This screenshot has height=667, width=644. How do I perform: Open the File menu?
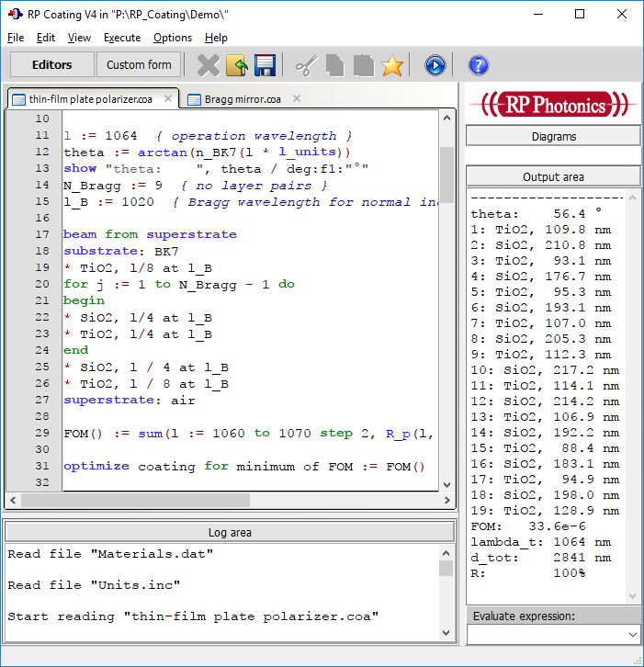tap(16, 38)
